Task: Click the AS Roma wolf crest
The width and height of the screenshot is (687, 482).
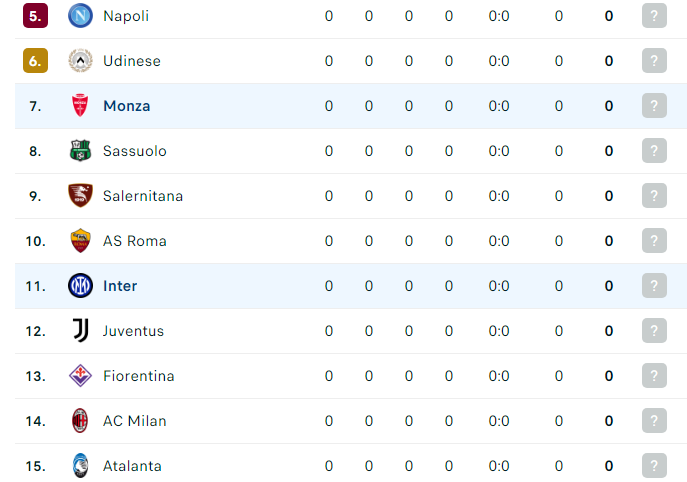Action: 80,241
